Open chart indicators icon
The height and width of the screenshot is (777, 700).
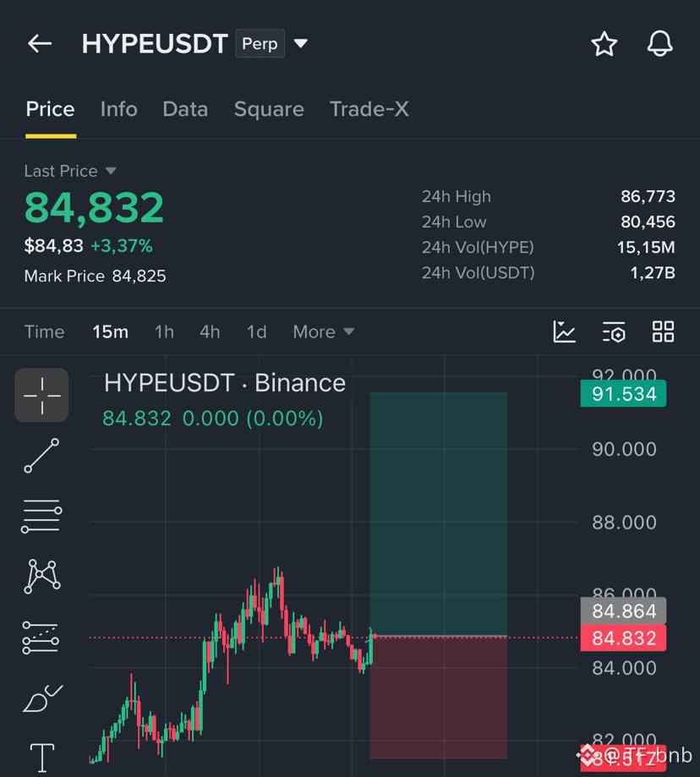pos(564,331)
